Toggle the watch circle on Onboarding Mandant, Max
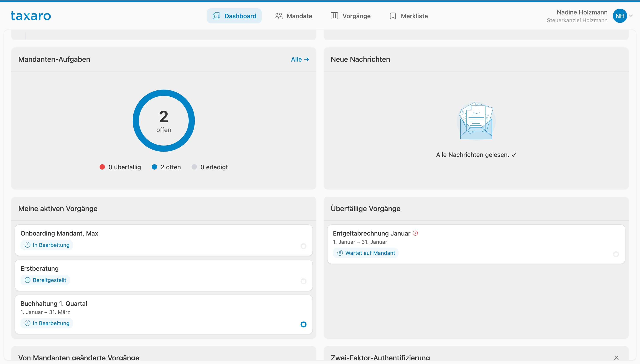Screen dimensions: 640x364 (x=303, y=246)
